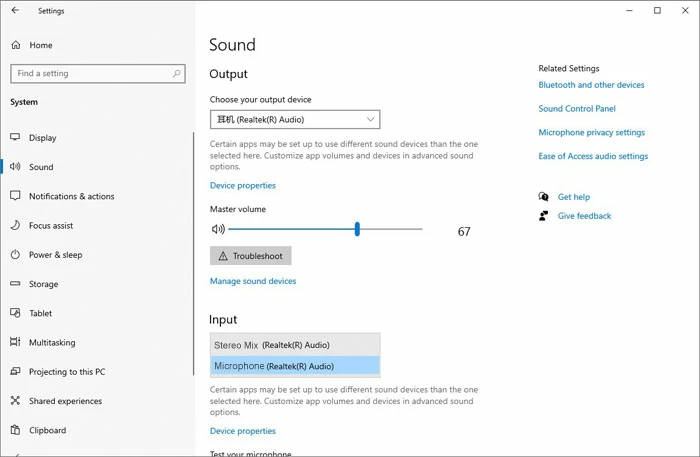700x457 pixels.
Task: Click the search magnifier icon
Action: point(177,73)
